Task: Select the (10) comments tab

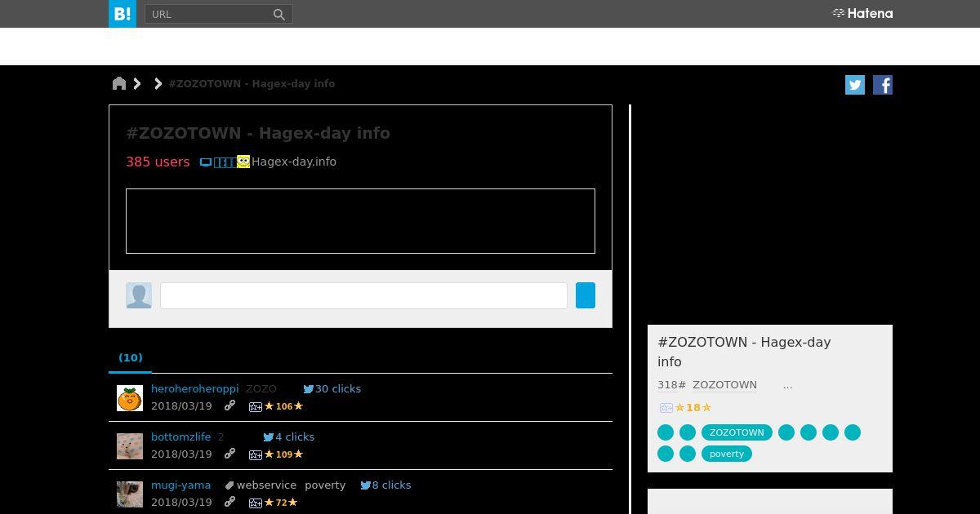Action: [x=131, y=357]
